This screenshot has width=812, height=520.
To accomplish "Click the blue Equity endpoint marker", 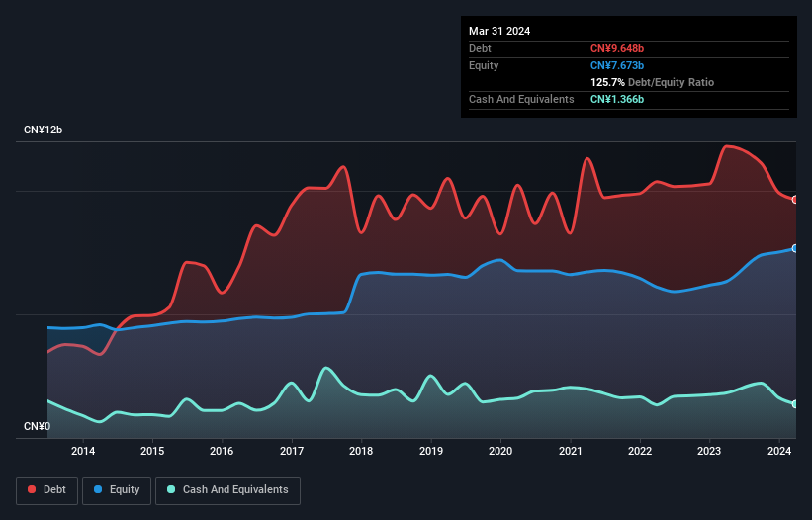I will pos(795,249).
